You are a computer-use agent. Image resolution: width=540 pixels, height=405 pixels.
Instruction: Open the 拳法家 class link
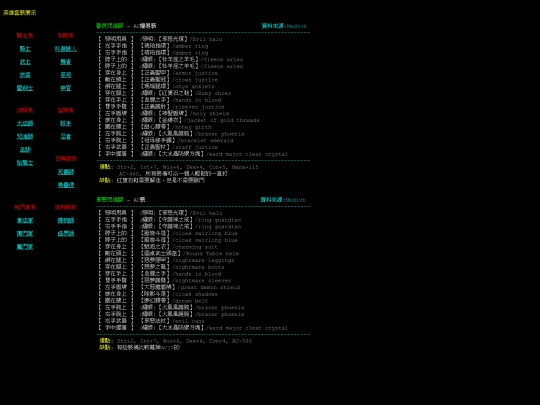point(25,220)
